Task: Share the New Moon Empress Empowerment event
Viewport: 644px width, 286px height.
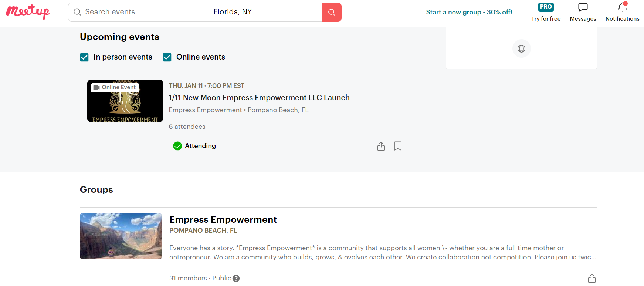Action: coord(381,146)
